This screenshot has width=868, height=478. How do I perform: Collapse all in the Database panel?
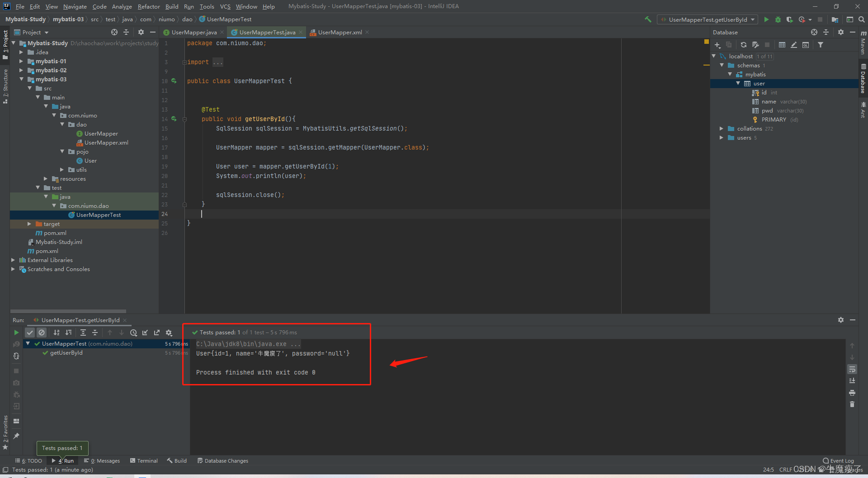pos(826,32)
